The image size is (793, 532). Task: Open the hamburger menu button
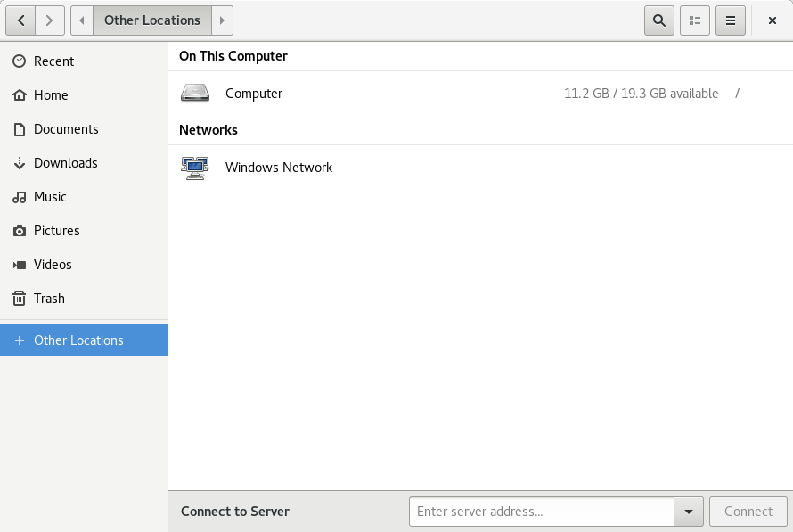731,20
